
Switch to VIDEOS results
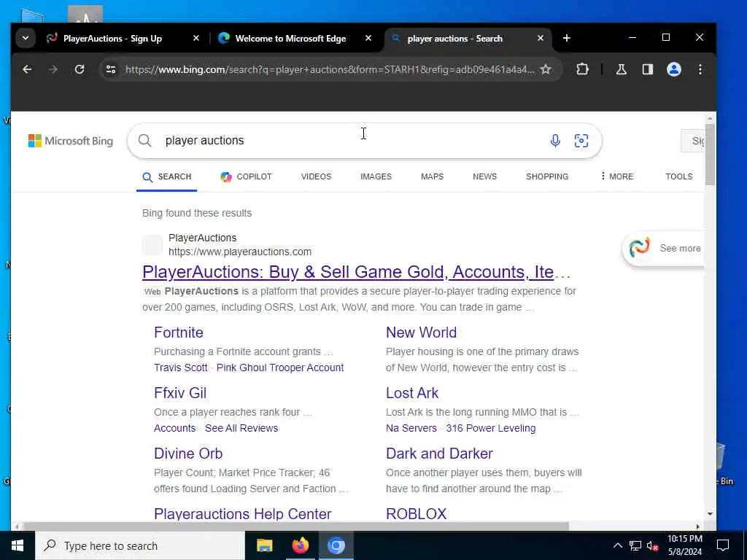[x=316, y=176]
